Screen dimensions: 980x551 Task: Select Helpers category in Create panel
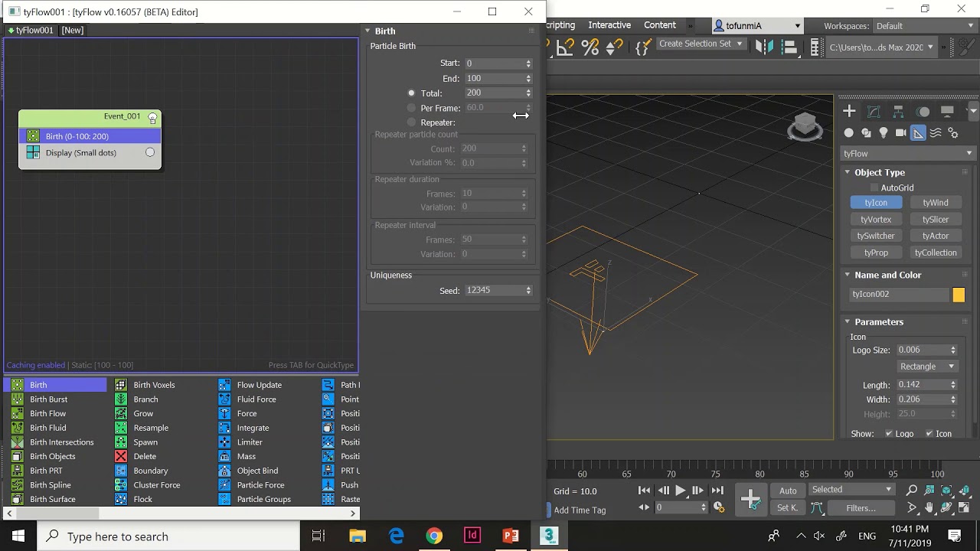click(918, 133)
